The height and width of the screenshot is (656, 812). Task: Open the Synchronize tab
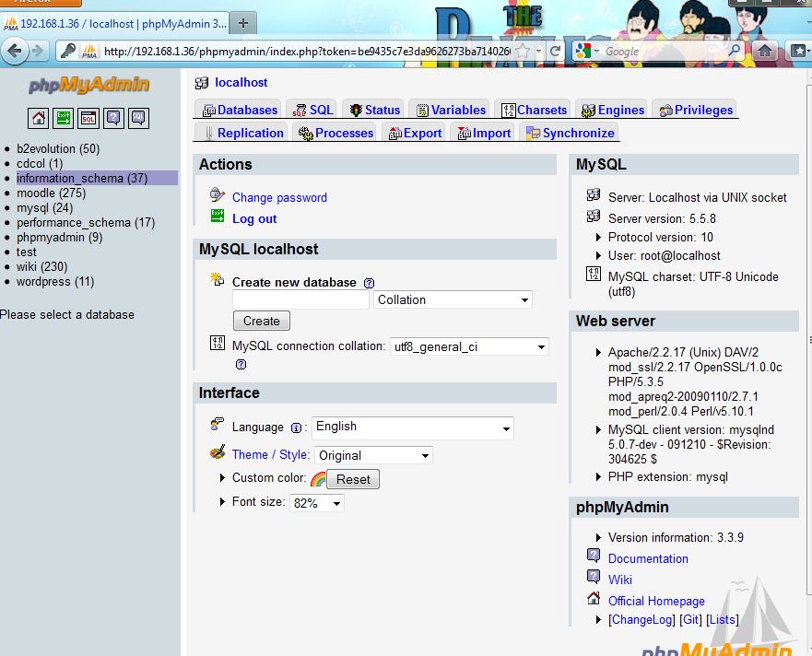point(571,133)
